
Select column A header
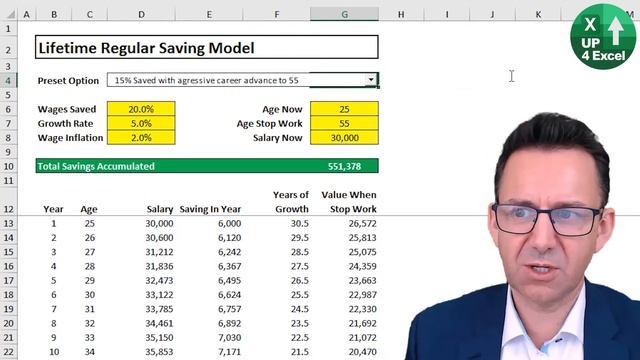tap(27, 15)
